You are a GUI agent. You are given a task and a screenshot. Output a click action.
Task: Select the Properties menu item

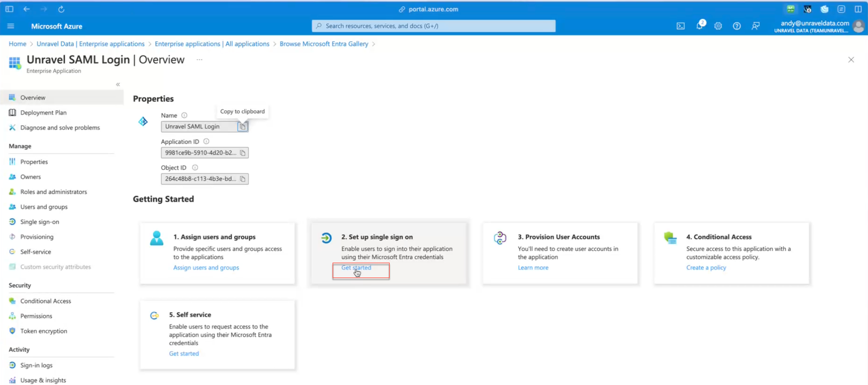[34, 162]
